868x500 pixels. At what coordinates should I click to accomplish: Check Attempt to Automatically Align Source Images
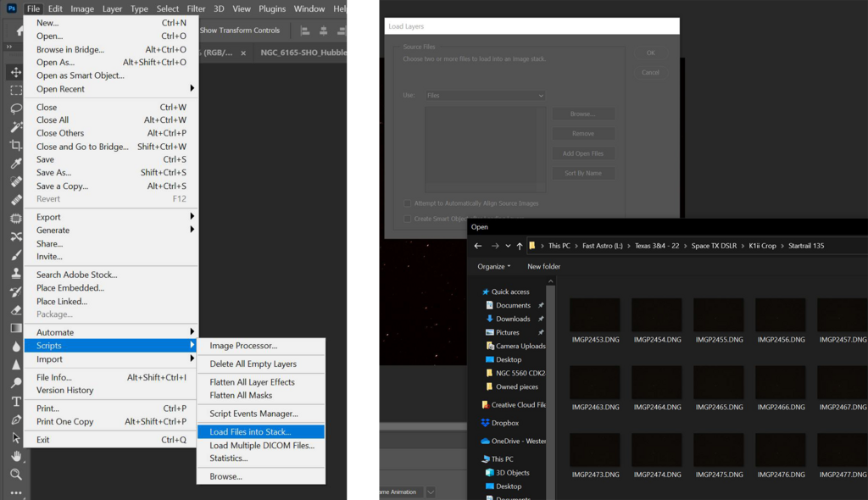[408, 203]
